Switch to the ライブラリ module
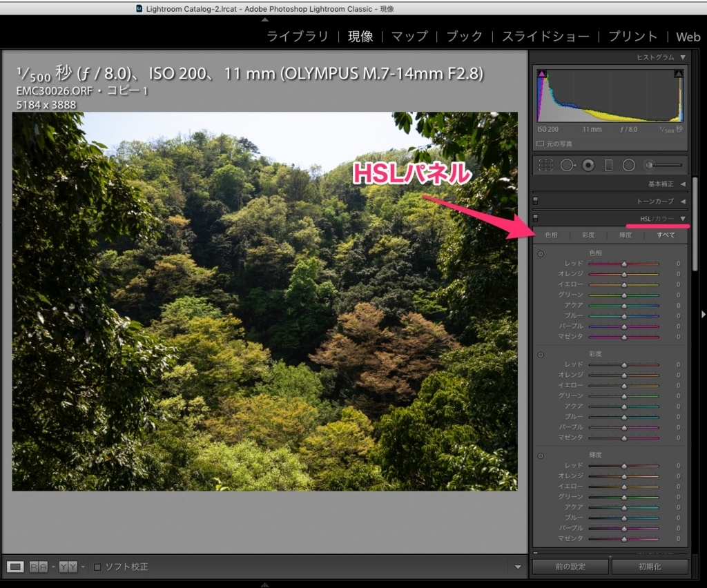The width and height of the screenshot is (707, 588). (x=298, y=37)
